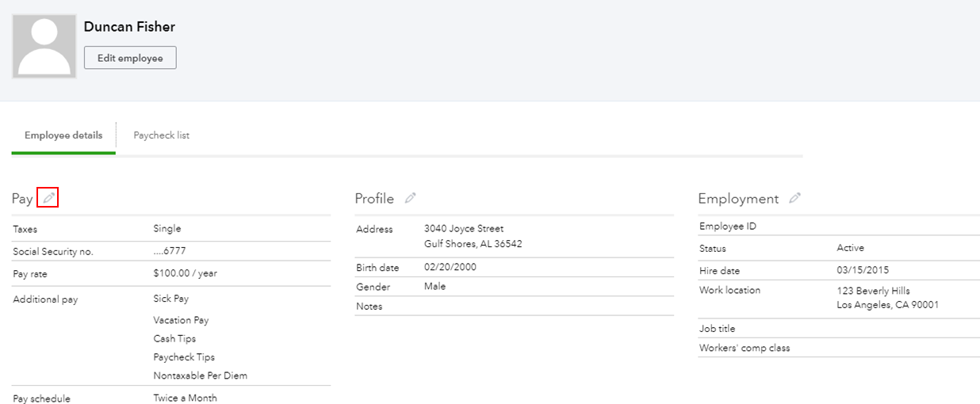Viewport: 980px width, 404px height.
Task: Switch to the Paycheck list tab
Action: (161, 135)
